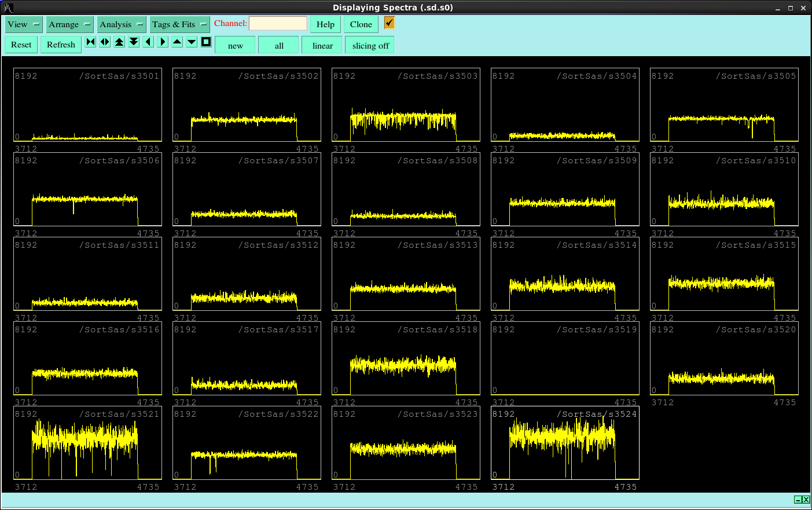Select spectrum /SortSas/s3520 plot

pos(724,358)
